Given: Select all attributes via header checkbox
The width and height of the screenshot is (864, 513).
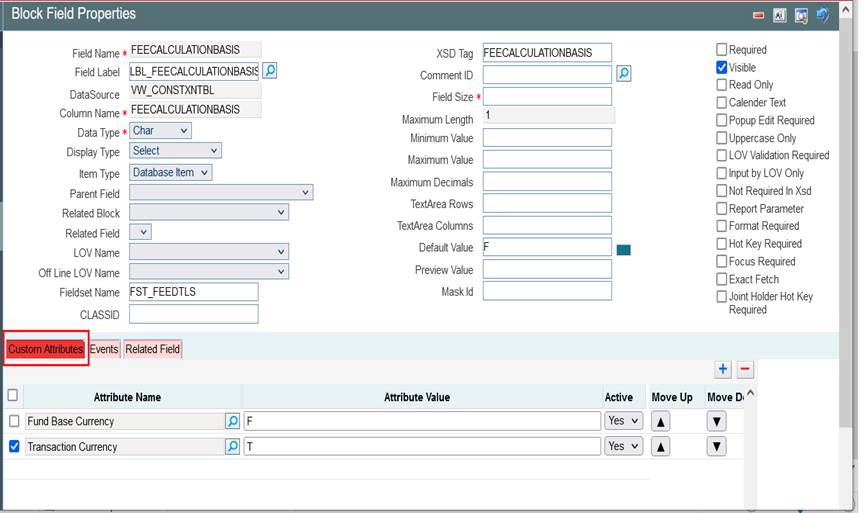Looking at the screenshot, I should 13,395.
